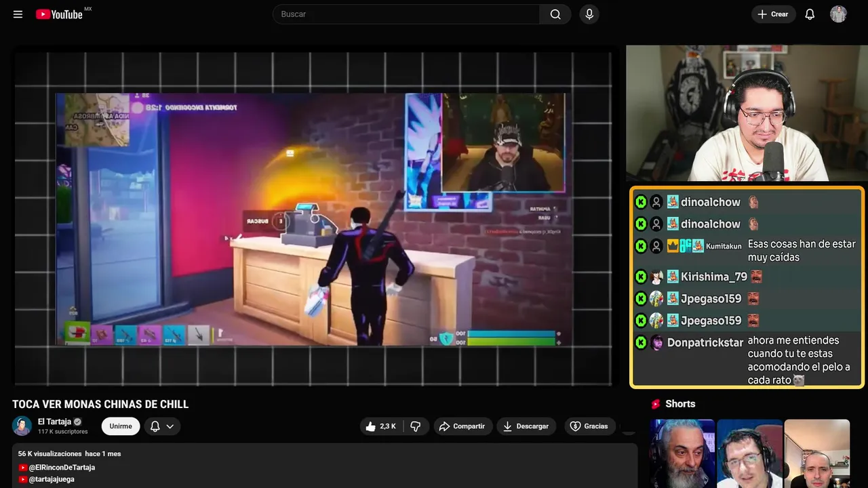Dislike the video with thumbs down
Screen dimensions: 868x488
416,426
